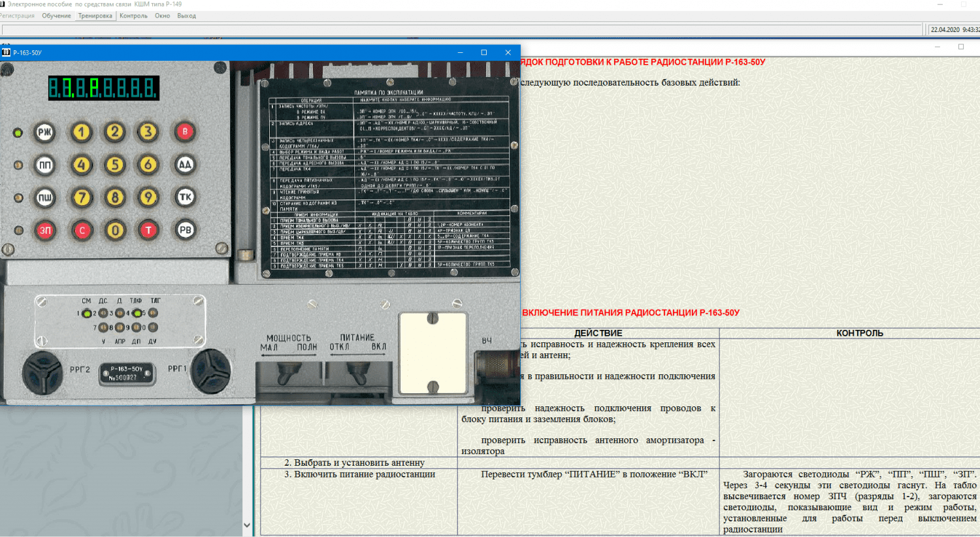Click the Р-163-50У window title icon
Viewport: 980px width, 537px height.
pyautogui.click(x=6, y=53)
